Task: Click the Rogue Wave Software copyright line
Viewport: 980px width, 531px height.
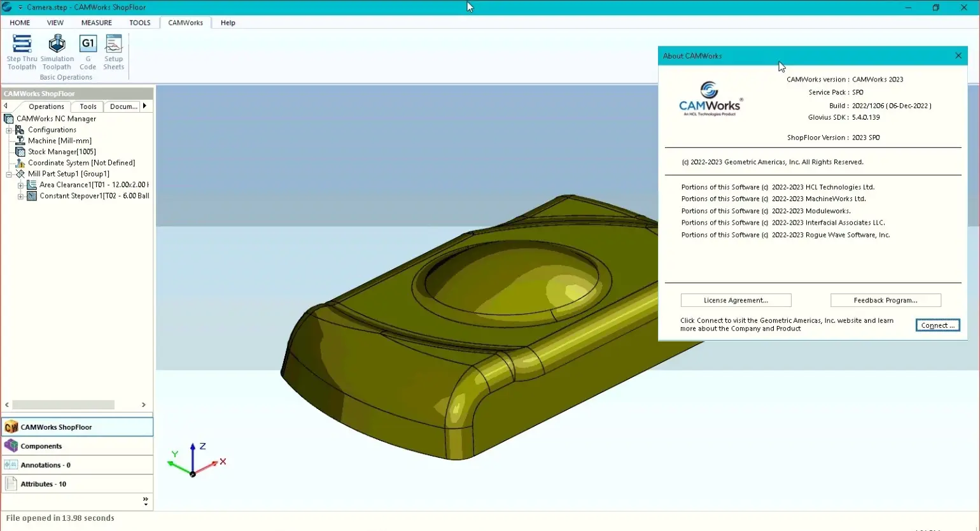Action: [x=785, y=235]
